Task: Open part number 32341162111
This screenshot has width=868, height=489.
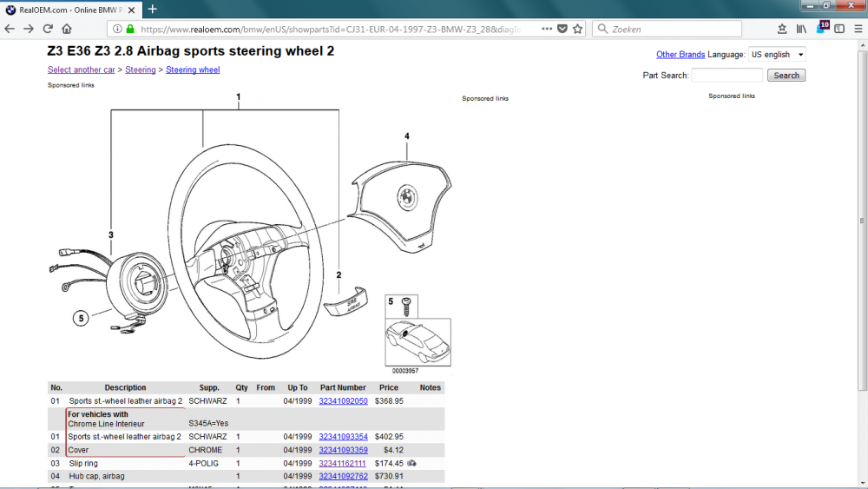Action: tap(342, 464)
